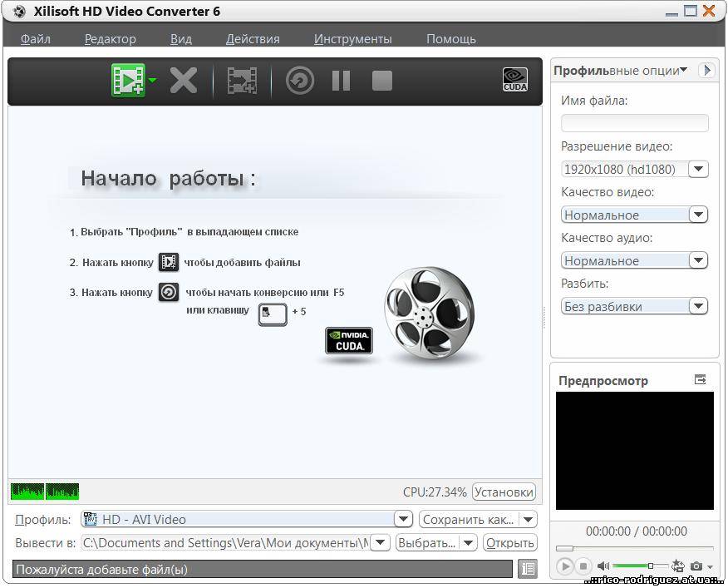Click the Stop square toolbar icon
Viewport: 728px width, 588px height.
(382, 81)
